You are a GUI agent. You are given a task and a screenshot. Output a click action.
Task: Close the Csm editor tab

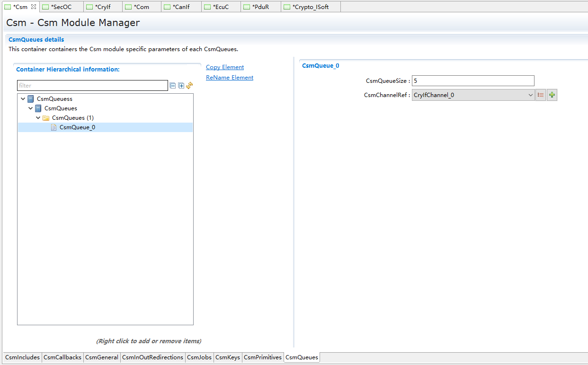click(33, 7)
